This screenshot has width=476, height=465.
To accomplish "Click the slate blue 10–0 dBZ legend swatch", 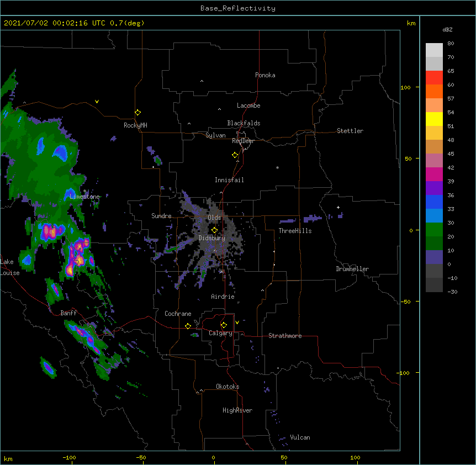I will coord(434,257).
